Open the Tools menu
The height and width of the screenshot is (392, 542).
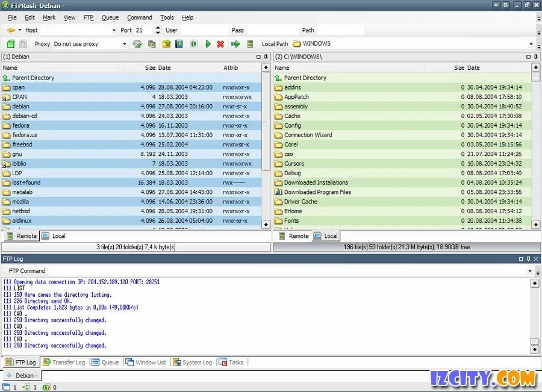[167, 17]
